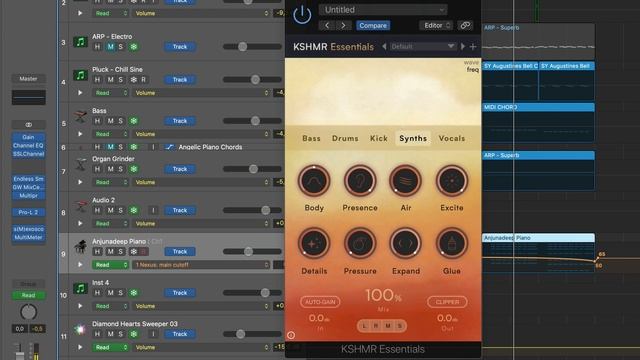Open Read automation mode on Diamond Hearts Sweeper

(110, 347)
